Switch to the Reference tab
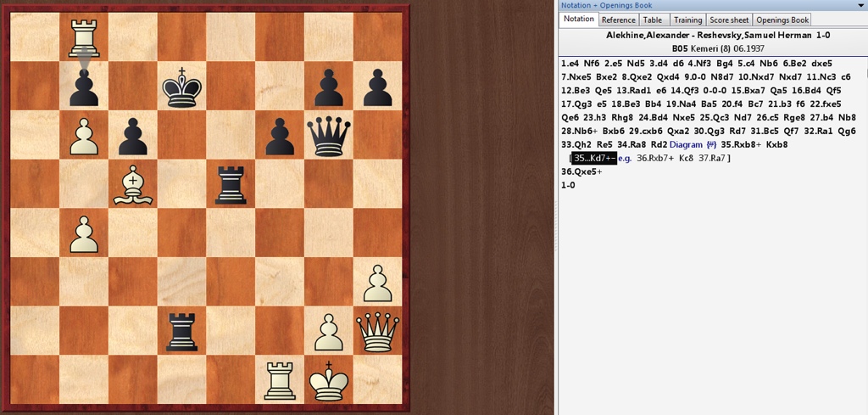 click(x=618, y=20)
